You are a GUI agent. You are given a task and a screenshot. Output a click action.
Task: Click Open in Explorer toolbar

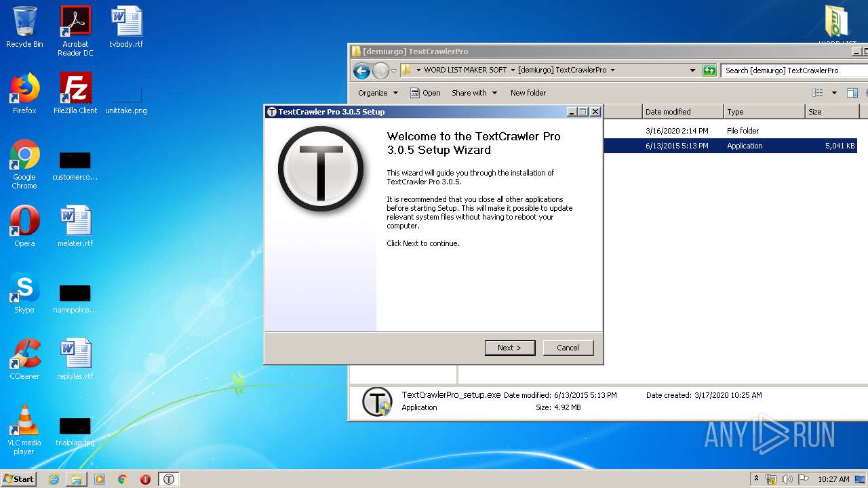click(x=425, y=93)
